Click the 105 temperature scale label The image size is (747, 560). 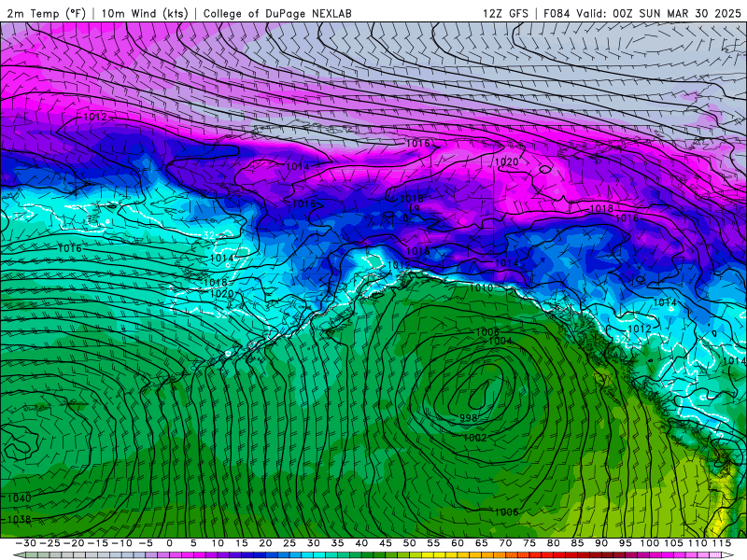[x=673, y=543]
